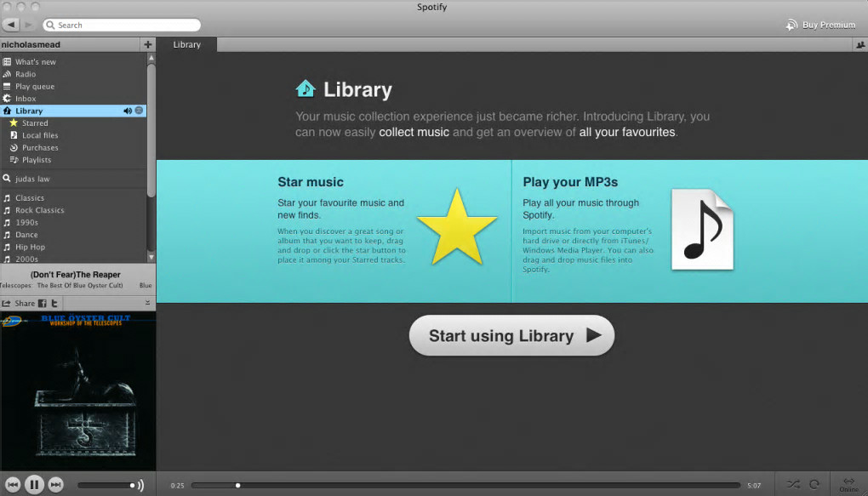Screen dimensions: 868x496
Task: Click the Star music heading
Action: pyautogui.click(x=311, y=182)
